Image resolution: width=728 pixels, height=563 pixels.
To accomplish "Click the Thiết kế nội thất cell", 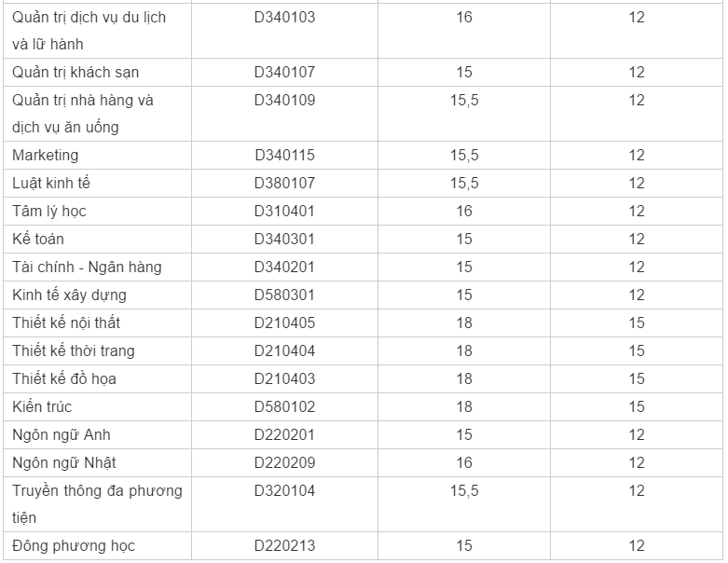I will tap(66, 323).
